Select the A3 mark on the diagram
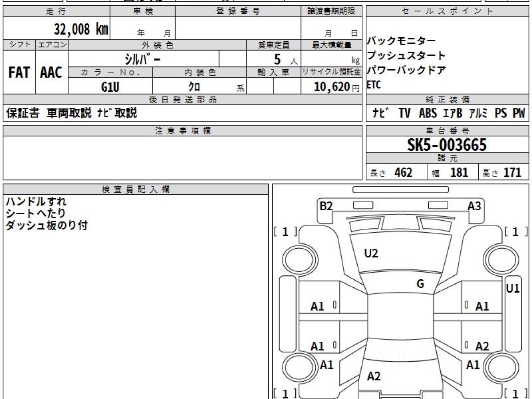 coord(474,206)
